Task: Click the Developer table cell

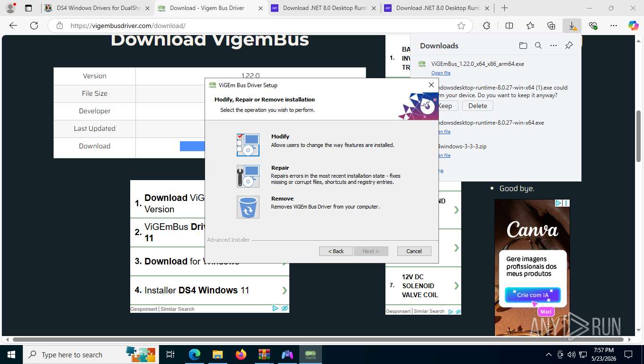Action: pos(95,111)
